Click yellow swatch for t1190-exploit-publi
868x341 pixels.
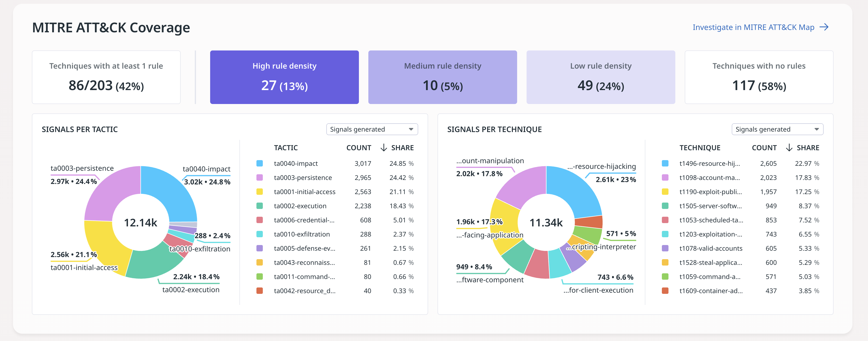point(665,191)
